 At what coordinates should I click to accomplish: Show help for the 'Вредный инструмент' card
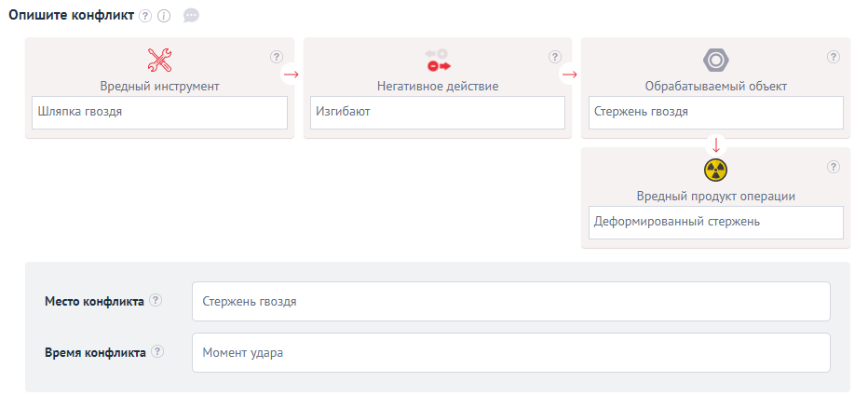point(277,57)
